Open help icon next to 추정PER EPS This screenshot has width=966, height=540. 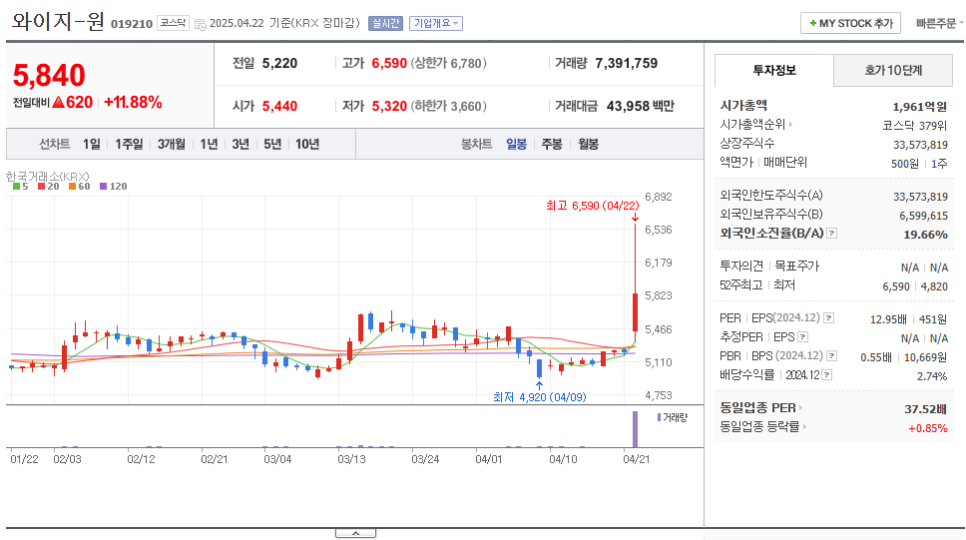point(802,337)
